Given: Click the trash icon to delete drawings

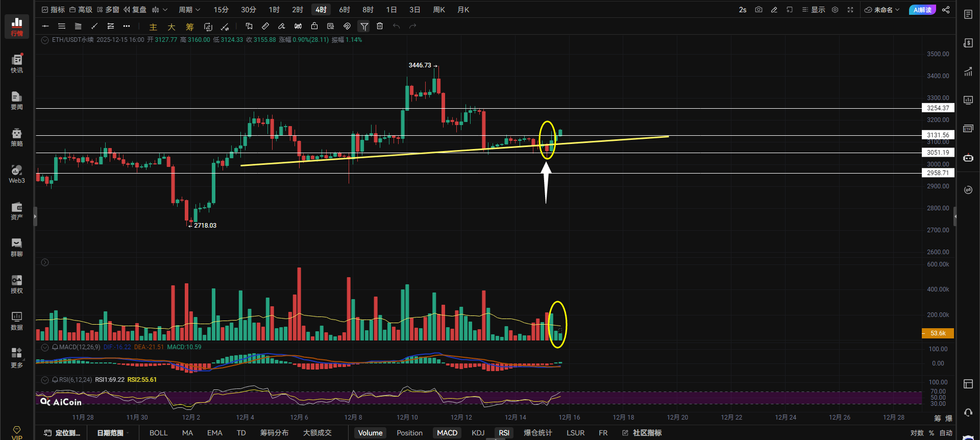Looking at the screenshot, I should [x=380, y=26].
